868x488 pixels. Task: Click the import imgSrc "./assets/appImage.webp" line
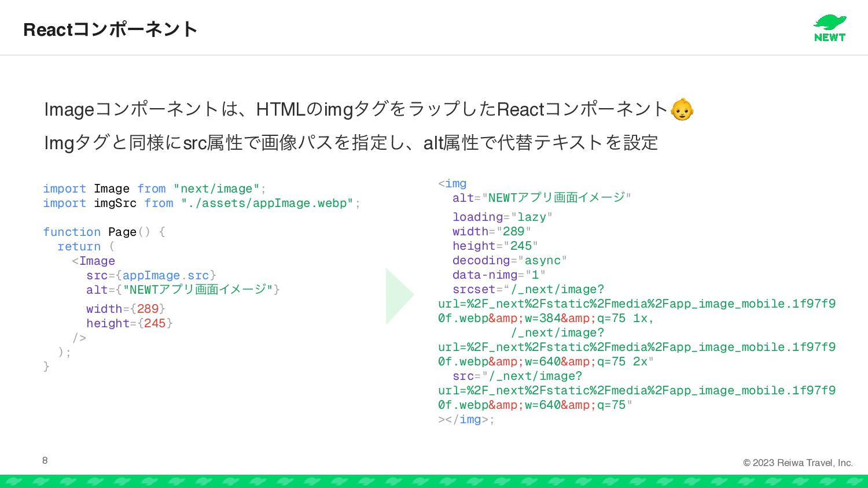202,203
